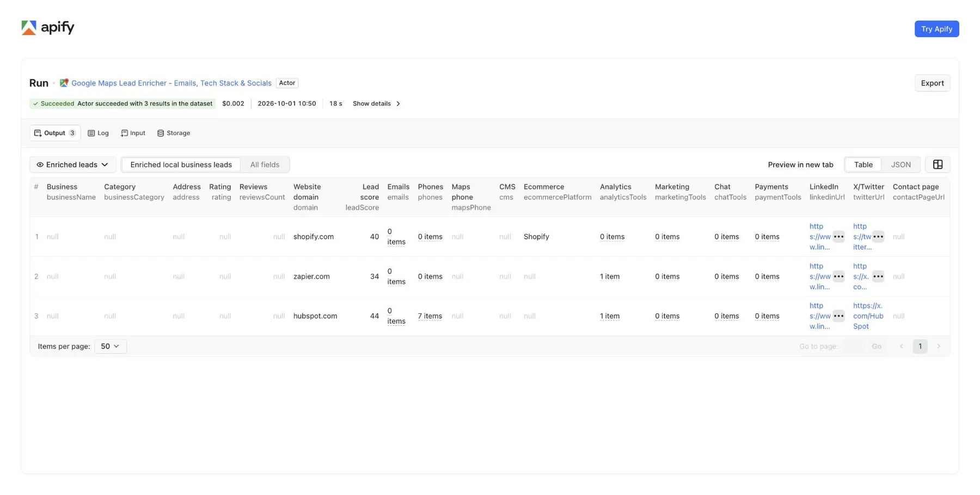Viewport: 980px width, 495px height.
Task: Open the Log tab
Action: [x=98, y=133]
